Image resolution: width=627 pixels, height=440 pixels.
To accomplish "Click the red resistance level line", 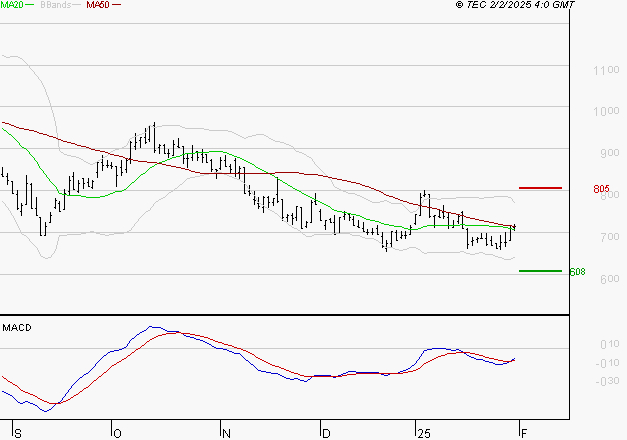I will pos(540,188).
